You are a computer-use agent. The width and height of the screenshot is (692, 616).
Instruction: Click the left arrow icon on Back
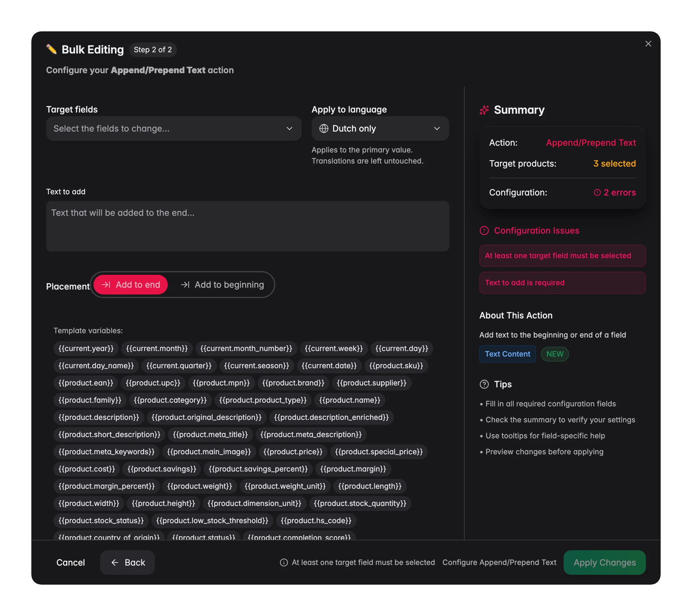tap(115, 563)
